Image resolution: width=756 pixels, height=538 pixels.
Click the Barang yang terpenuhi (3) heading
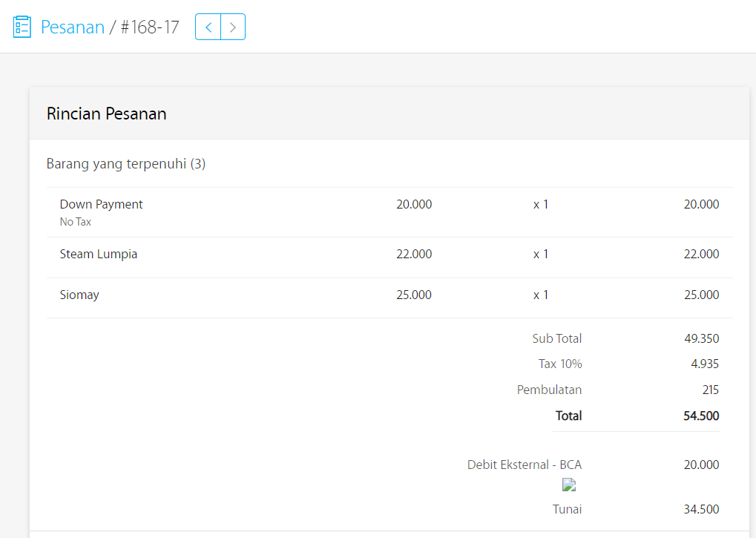point(126,163)
